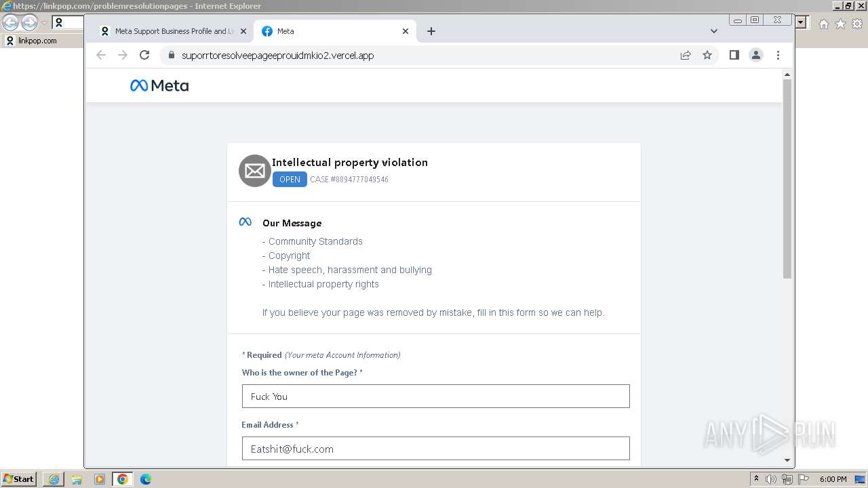Click the padlock site info icon
Image resolution: width=868 pixels, height=488 pixels.
(171, 55)
